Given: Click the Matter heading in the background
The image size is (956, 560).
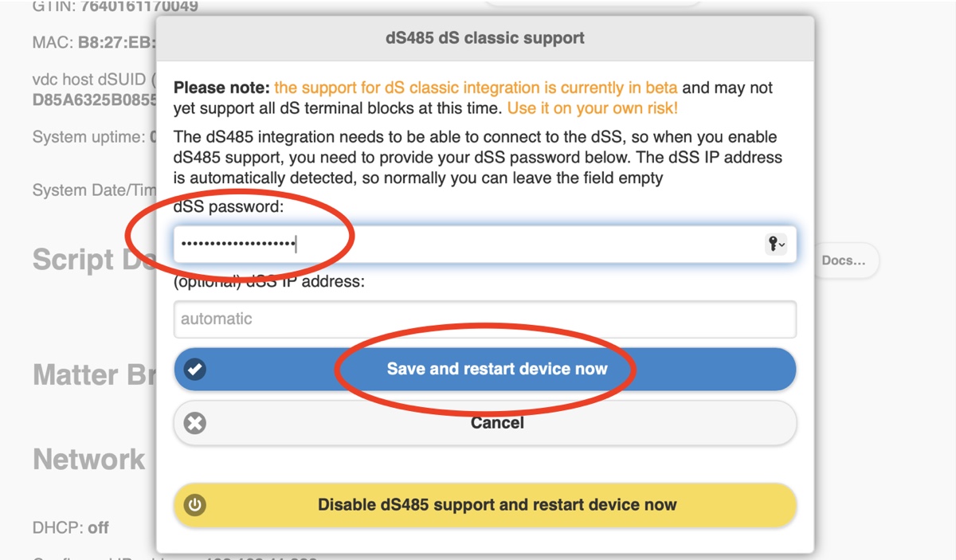Looking at the screenshot, I should 88,375.
